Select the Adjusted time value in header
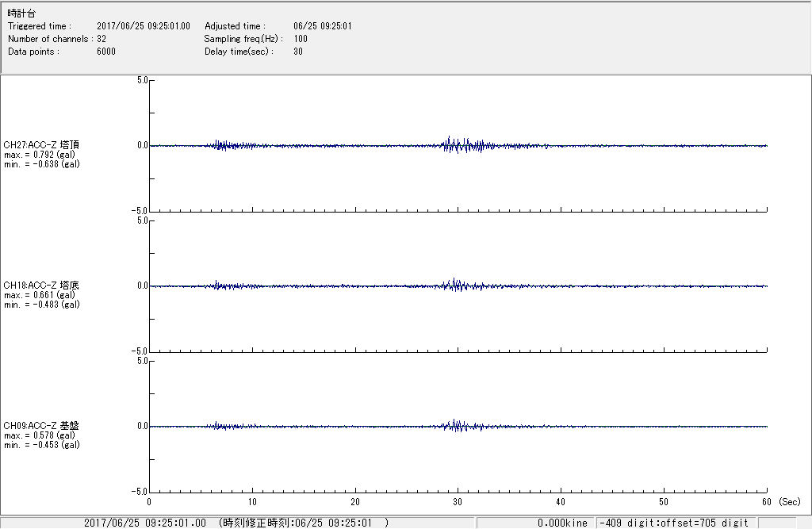Viewport: 812px width, 529px height. click(x=322, y=26)
